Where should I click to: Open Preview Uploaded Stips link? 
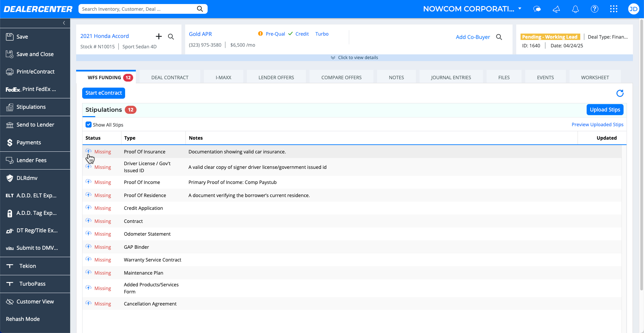[x=597, y=125]
